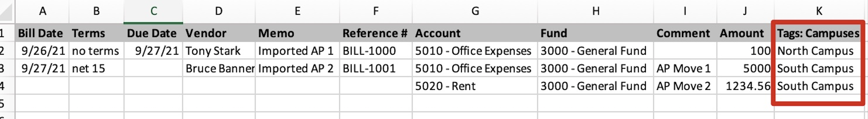Click the 5020 - Rent account cell

tap(475, 86)
